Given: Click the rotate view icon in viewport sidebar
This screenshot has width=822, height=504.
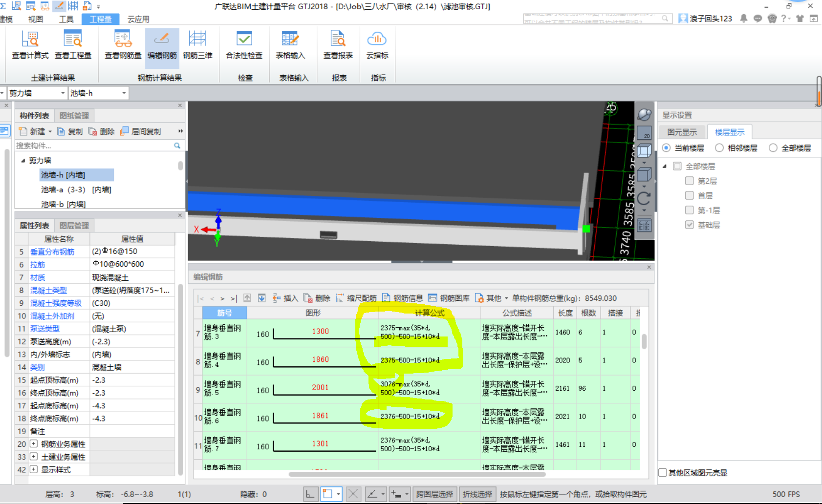Looking at the screenshot, I should 644,198.
